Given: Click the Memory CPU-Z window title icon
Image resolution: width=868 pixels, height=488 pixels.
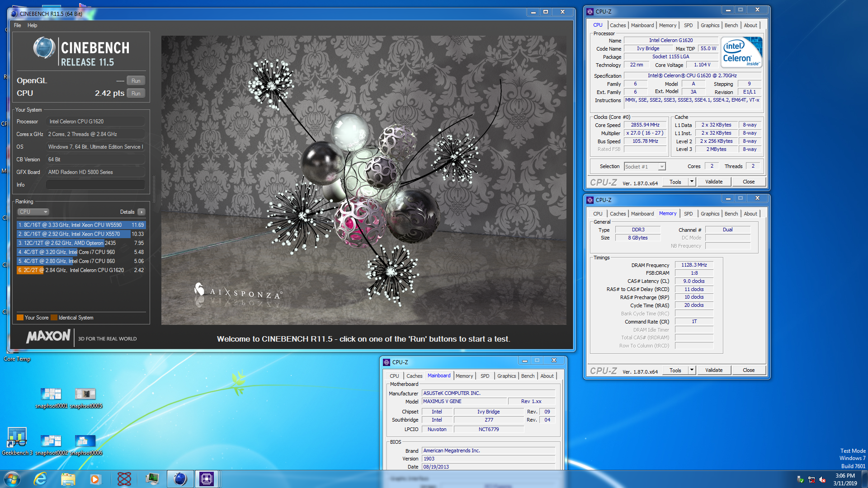Looking at the screenshot, I should 590,200.
